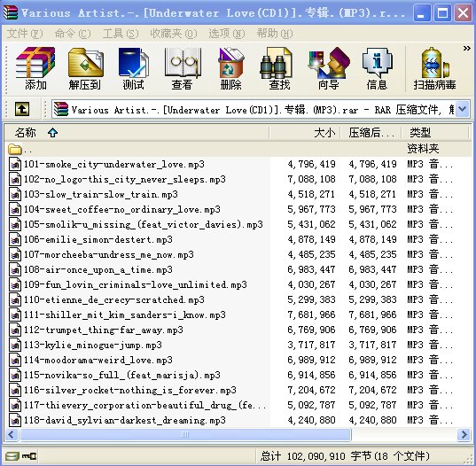Viewport: 476px width, 466px height.
Task: Click the WinRAR title bar icon
Action: 11,12
